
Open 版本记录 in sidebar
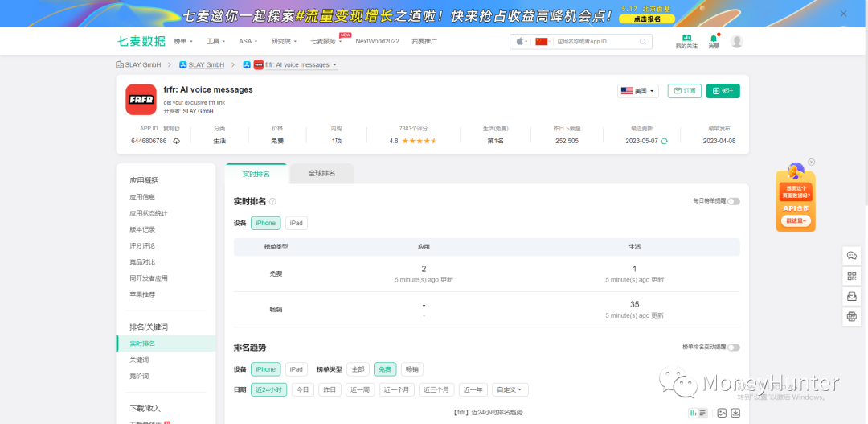pyautogui.click(x=142, y=229)
